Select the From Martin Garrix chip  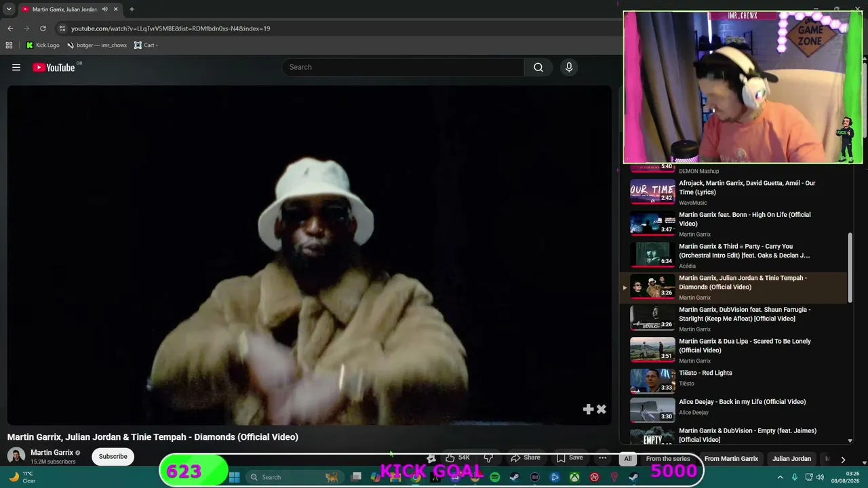(x=731, y=459)
